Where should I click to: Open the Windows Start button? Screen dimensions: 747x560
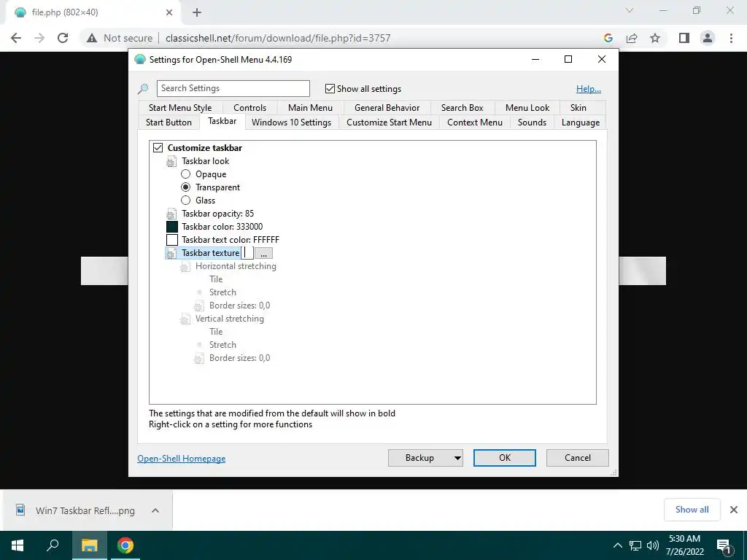[18, 545]
